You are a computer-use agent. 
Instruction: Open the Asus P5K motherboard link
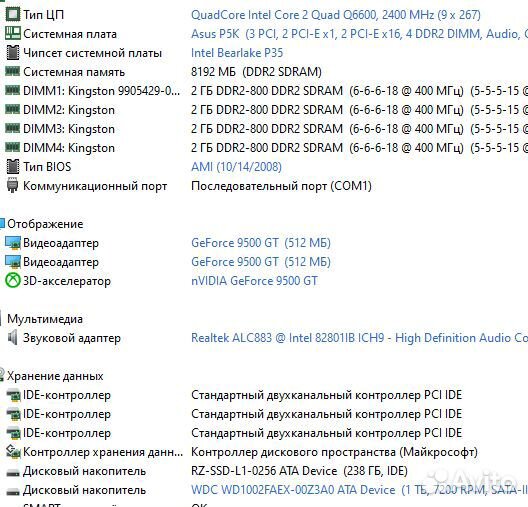tap(359, 34)
